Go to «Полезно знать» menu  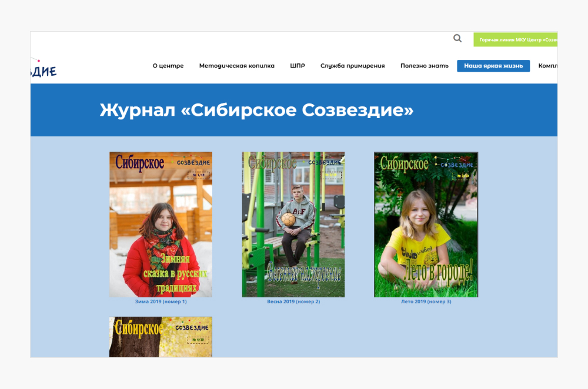tap(424, 66)
